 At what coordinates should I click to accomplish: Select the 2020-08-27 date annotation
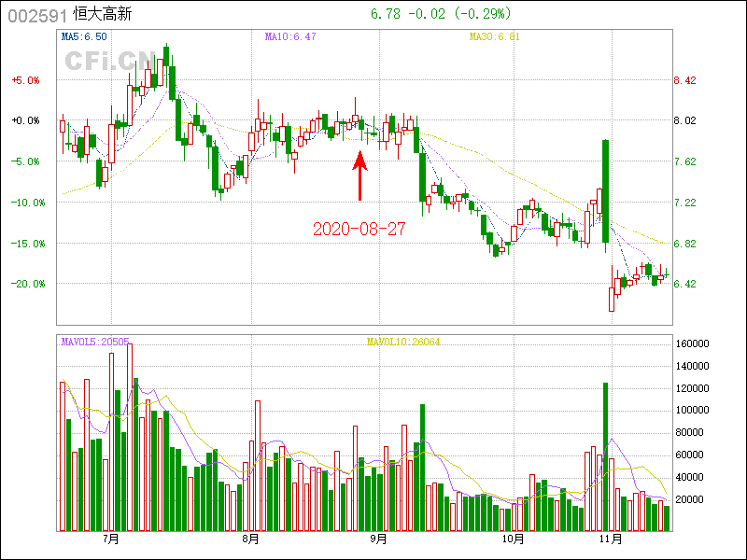[359, 229]
